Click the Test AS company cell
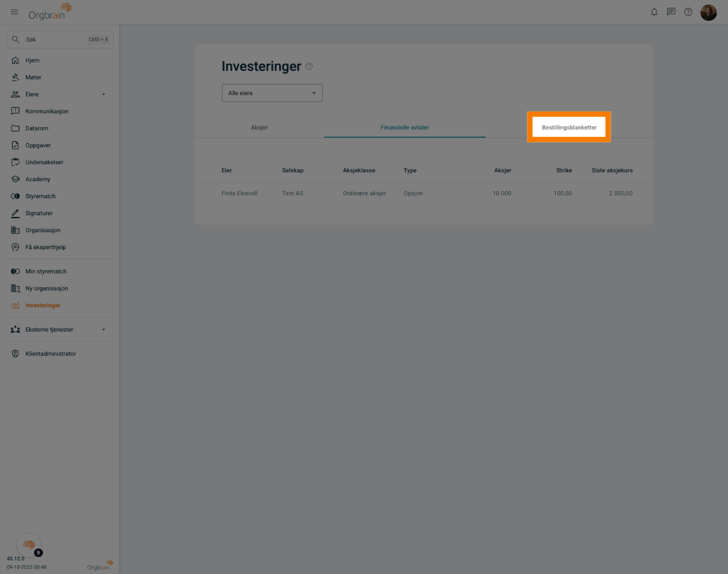The image size is (728, 574). coord(292,193)
